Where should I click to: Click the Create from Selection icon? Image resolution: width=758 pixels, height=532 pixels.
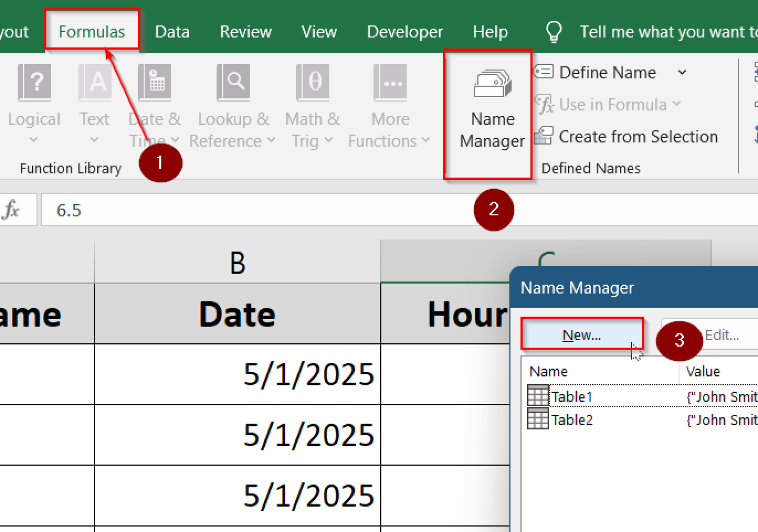(x=544, y=136)
